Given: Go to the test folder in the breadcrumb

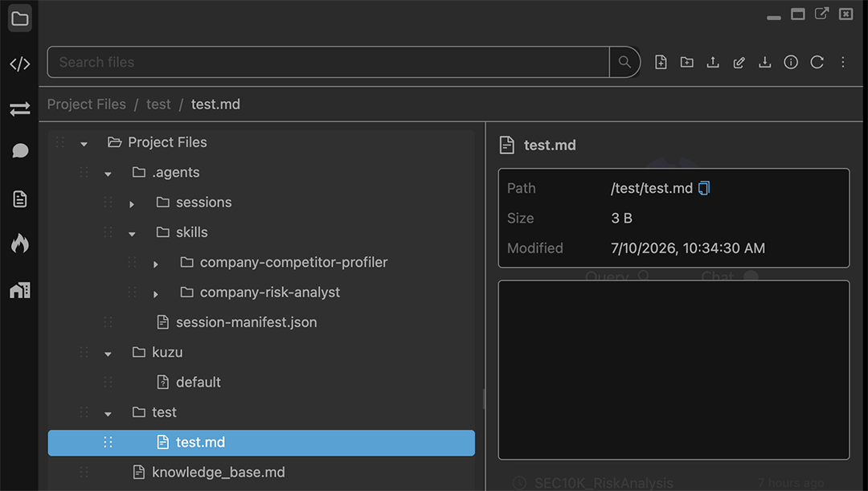Looking at the screenshot, I should click(158, 104).
